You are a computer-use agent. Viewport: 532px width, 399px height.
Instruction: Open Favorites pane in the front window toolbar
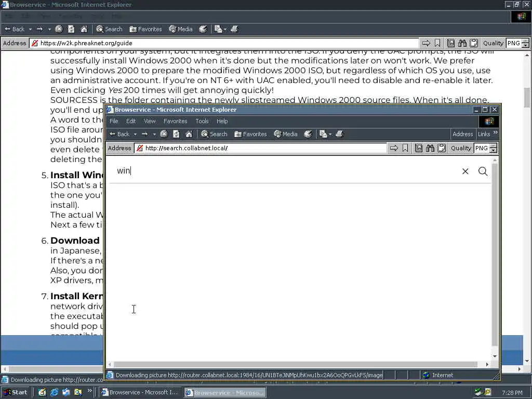[x=250, y=134]
